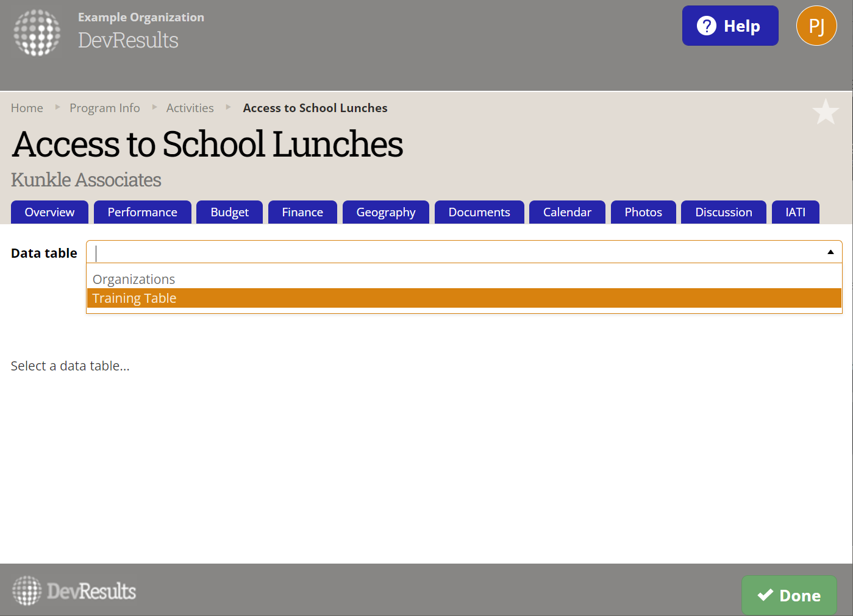Click the Example Organization name
The height and width of the screenshot is (616, 853).
coord(141,17)
